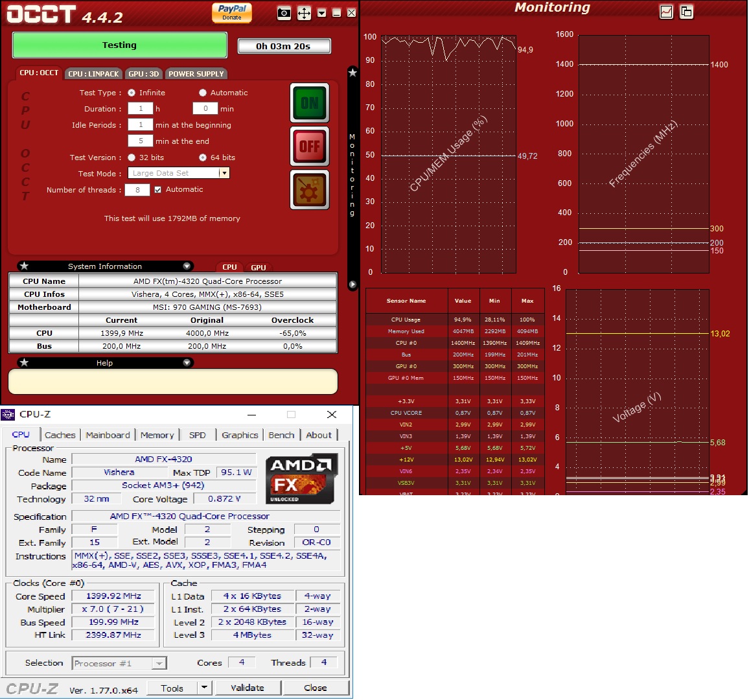Choose 32 bits test version

coord(132,157)
